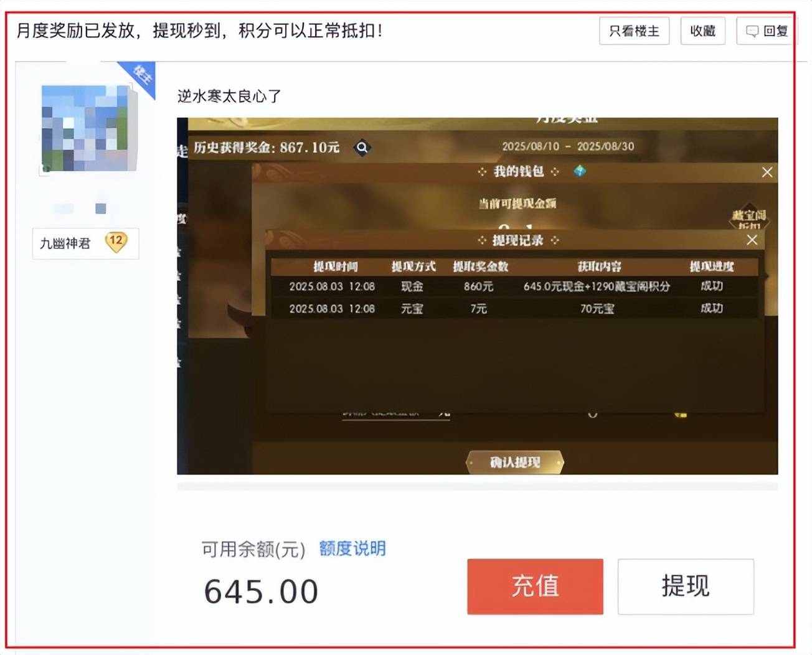Click the 成功 status in the 元宝 row
Image resolution: width=812 pixels, height=655 pixels.
[x=712, y=308]
